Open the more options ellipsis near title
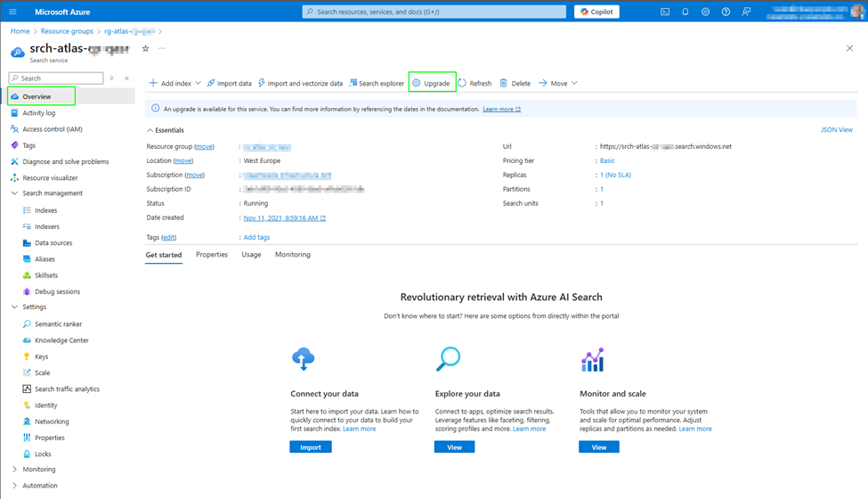Viewport: 868px width, 499px height. point(162,48)
